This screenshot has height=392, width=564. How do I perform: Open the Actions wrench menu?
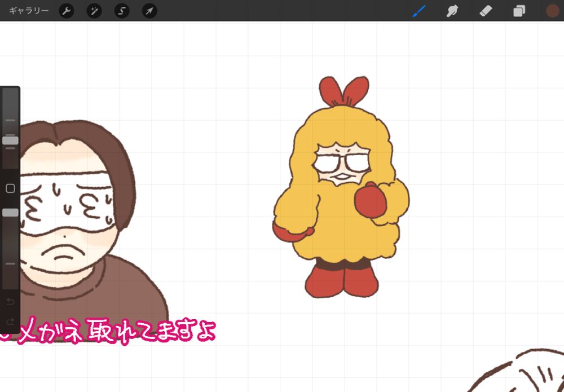67,11
